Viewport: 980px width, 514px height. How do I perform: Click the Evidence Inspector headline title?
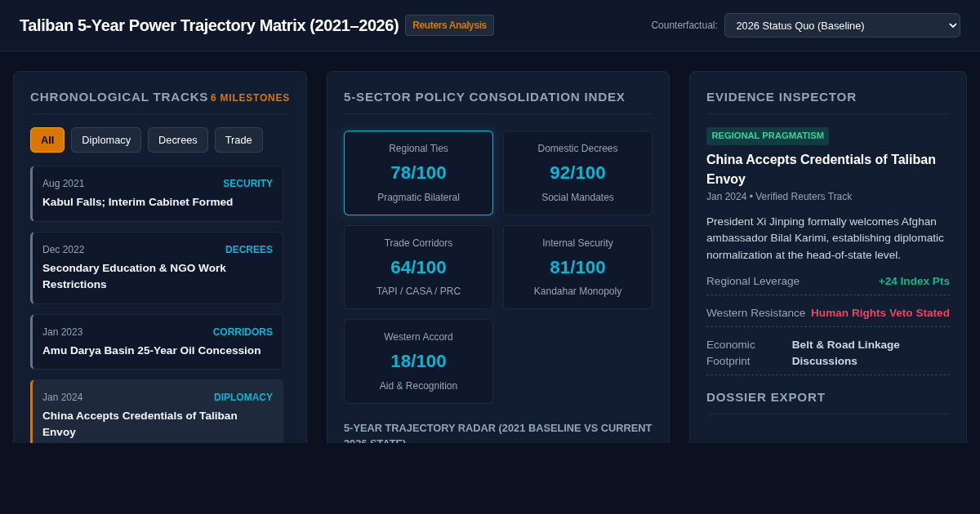821,169
